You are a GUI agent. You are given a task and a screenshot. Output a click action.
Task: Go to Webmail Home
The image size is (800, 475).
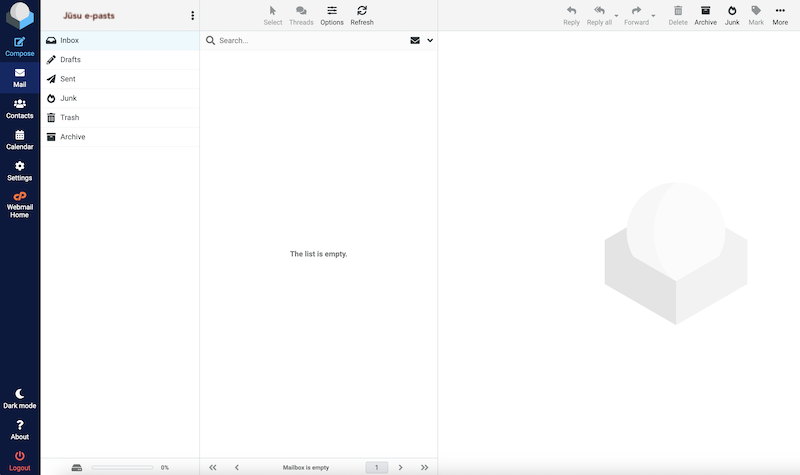click(19, 203)
